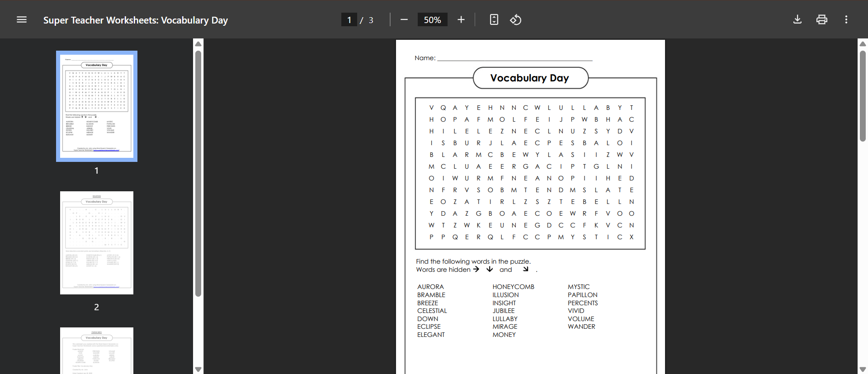Click the word 'MYSTIC' in word list
Image resolution: width=868 pixels, height=374 pixels.
click(579, 287)
